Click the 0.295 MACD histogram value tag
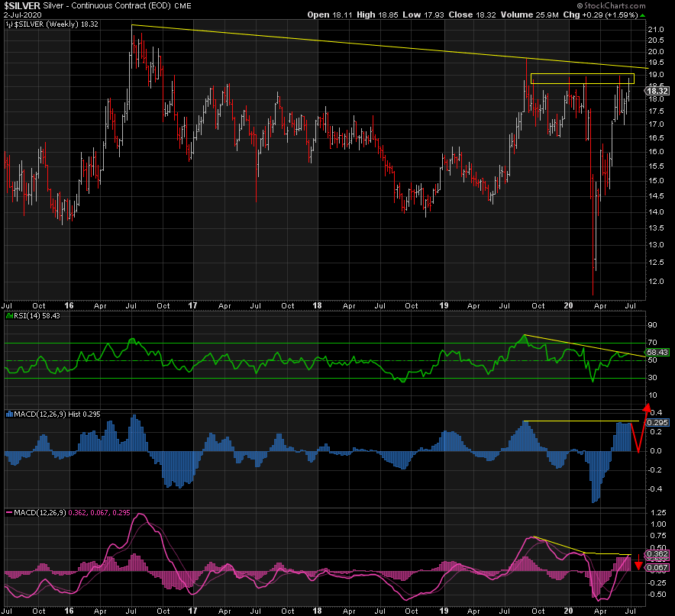Image resolution: width=675 pixels, height=616 pixels. pos(659,422)
